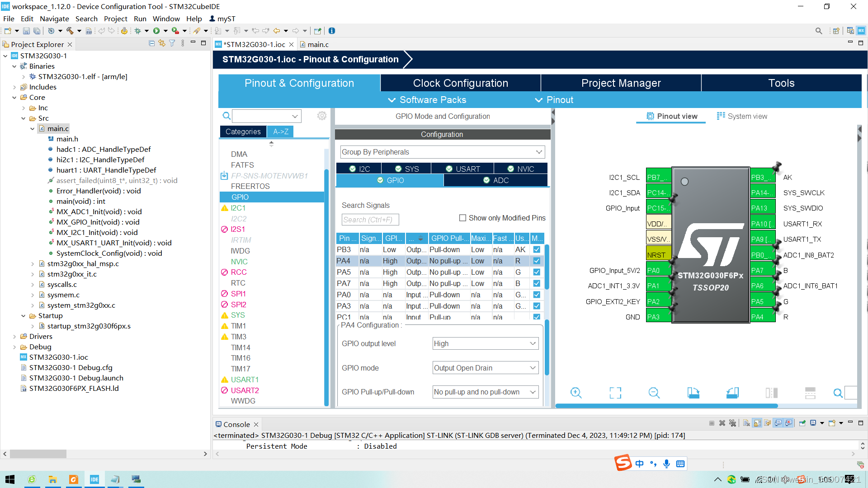
Task: Click the search magnifier icon in main toolbar
Action: point(819,31)
